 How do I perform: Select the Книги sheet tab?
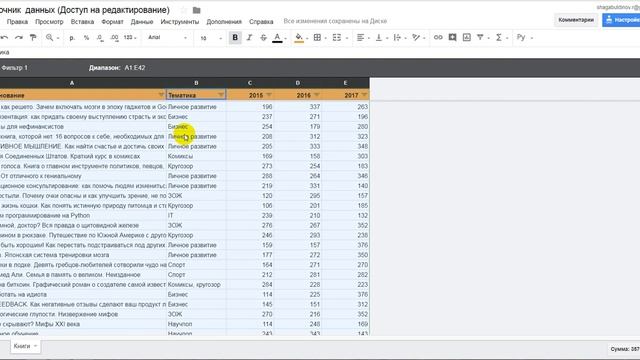(25, 346)
